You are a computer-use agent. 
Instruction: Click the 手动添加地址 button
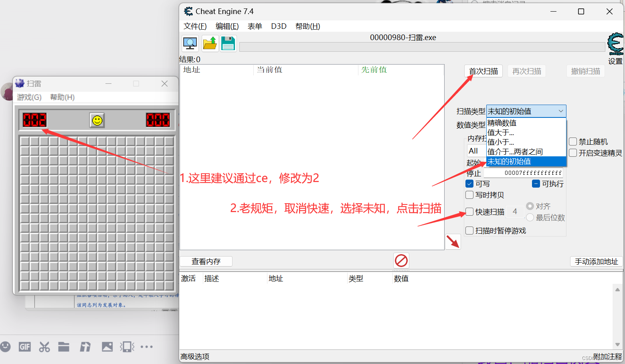point(597,261)
